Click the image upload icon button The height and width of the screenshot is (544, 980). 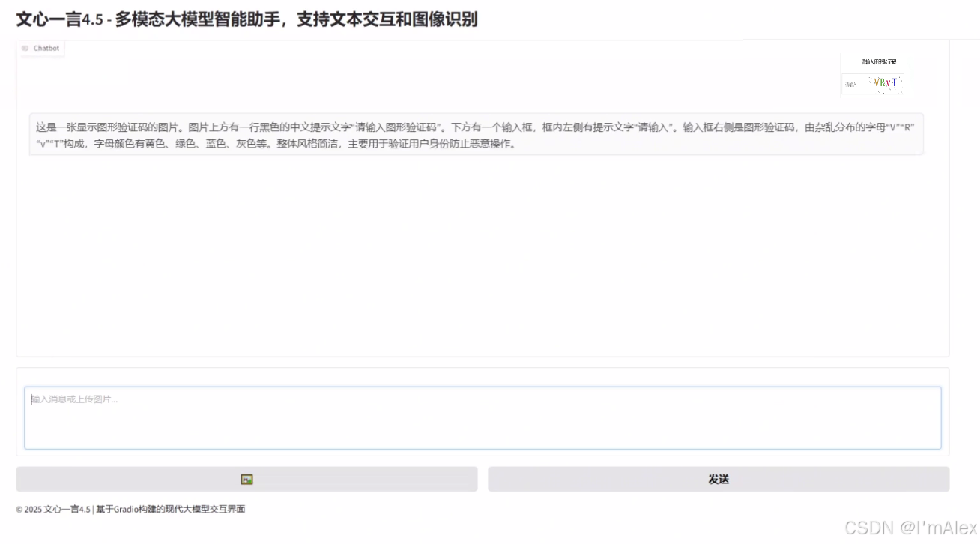click(246, 480)
